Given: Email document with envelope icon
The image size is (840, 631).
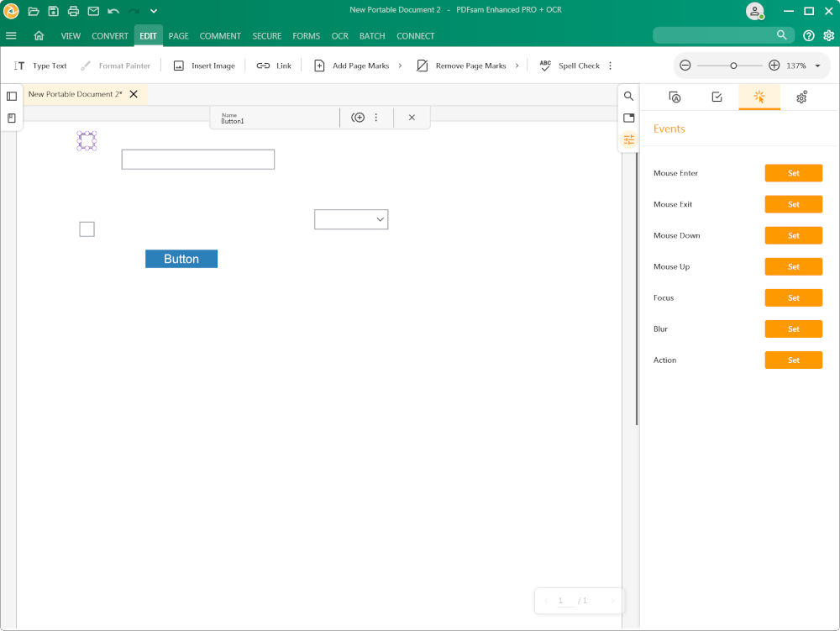Looking at the screenshot, I should click(x=93, y=11).
